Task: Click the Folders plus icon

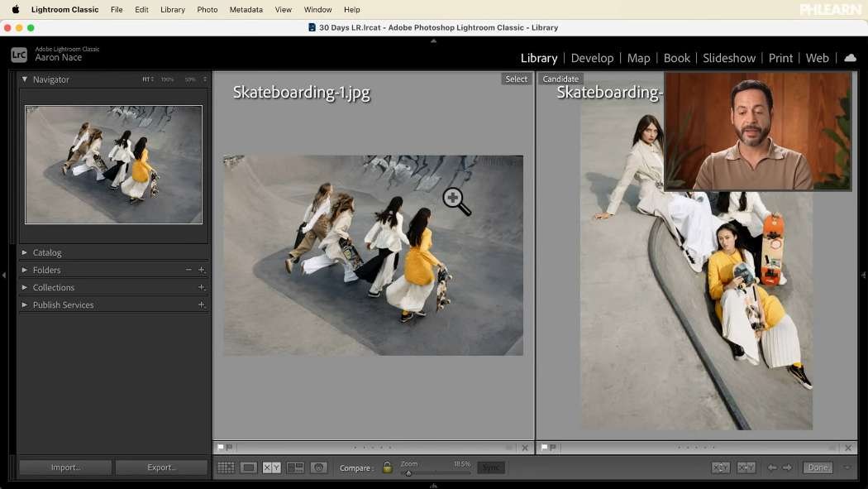Action: 202,270
